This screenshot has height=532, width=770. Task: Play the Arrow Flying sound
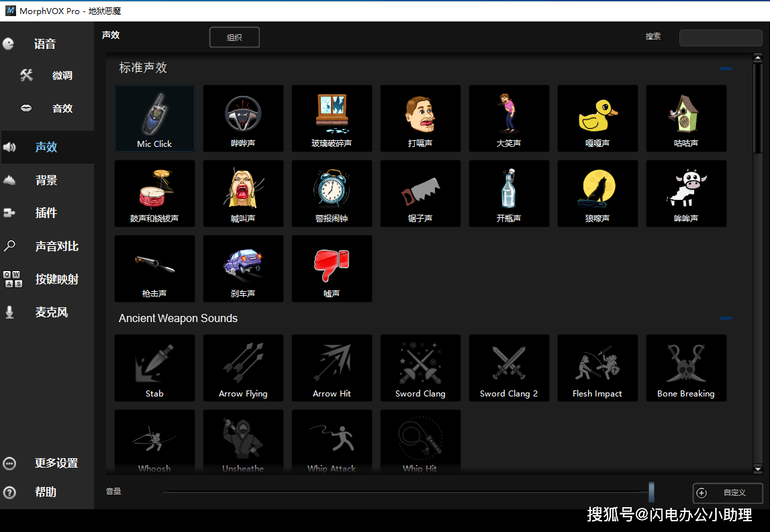[243, 368]
